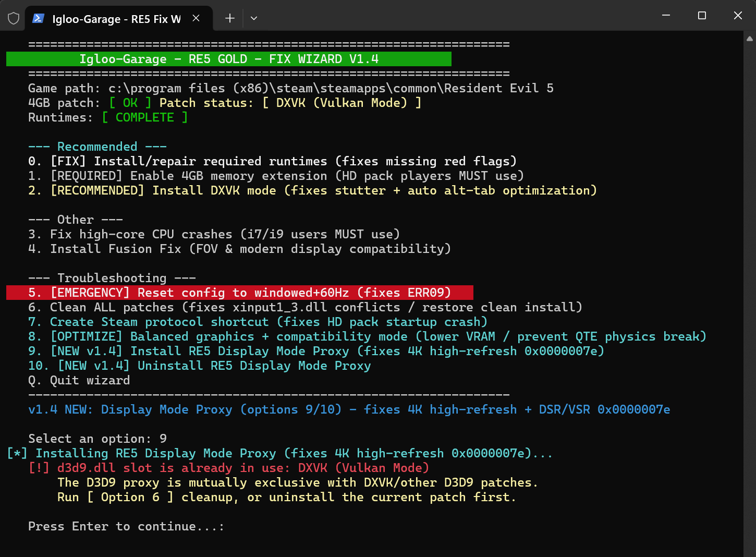The image size is (756, 557).
Task: Click option 4 Install Fusion Fix line
Action: (x=239, y=249)
